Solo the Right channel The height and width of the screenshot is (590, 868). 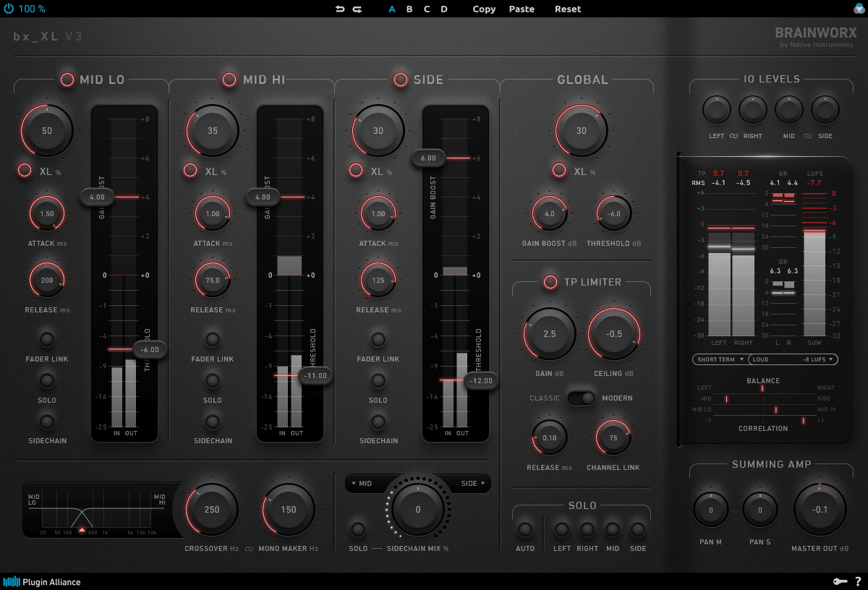(587, 529)
